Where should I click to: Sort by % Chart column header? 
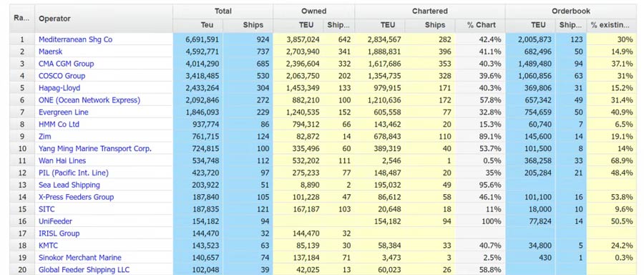[481, 25]
